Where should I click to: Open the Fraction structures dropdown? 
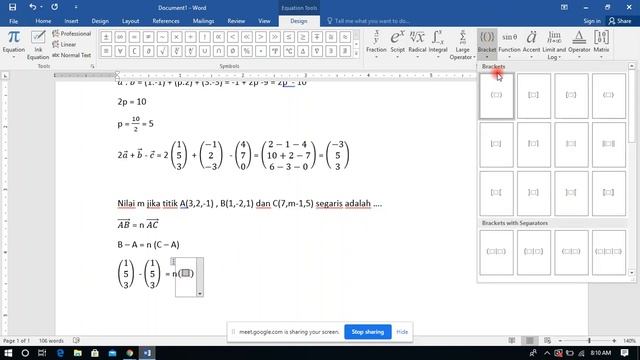(376, 44)
